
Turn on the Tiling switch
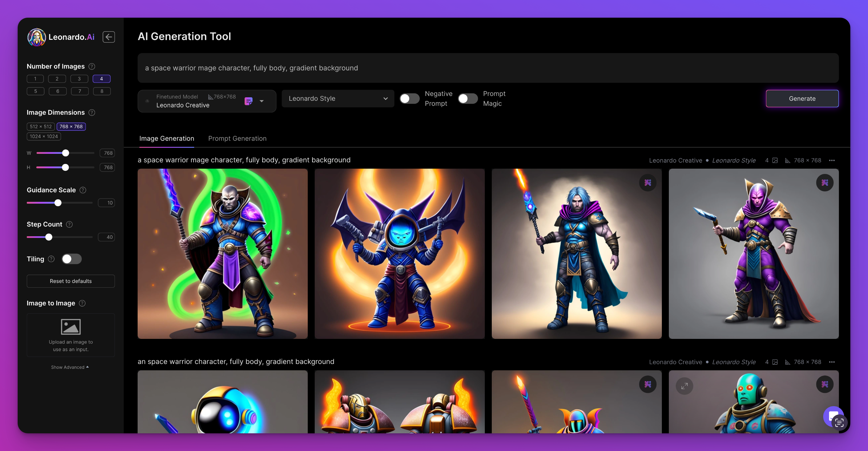[x=71, y=259]
